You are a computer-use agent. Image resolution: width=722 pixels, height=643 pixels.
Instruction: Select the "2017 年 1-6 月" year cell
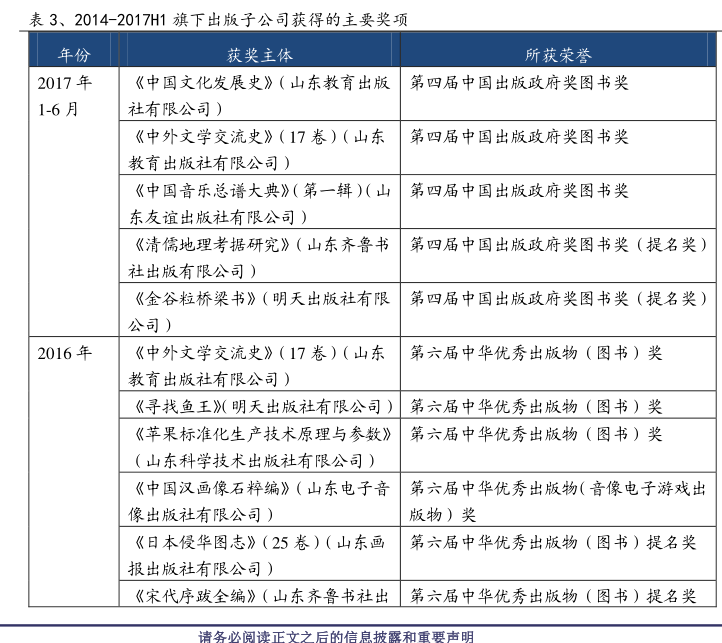click(65, 96)
